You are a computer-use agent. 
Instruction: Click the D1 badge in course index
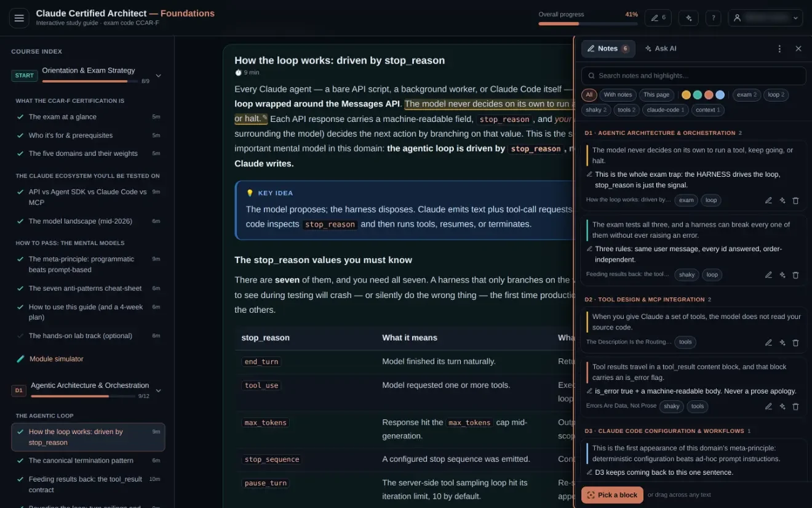pos(19,390)
